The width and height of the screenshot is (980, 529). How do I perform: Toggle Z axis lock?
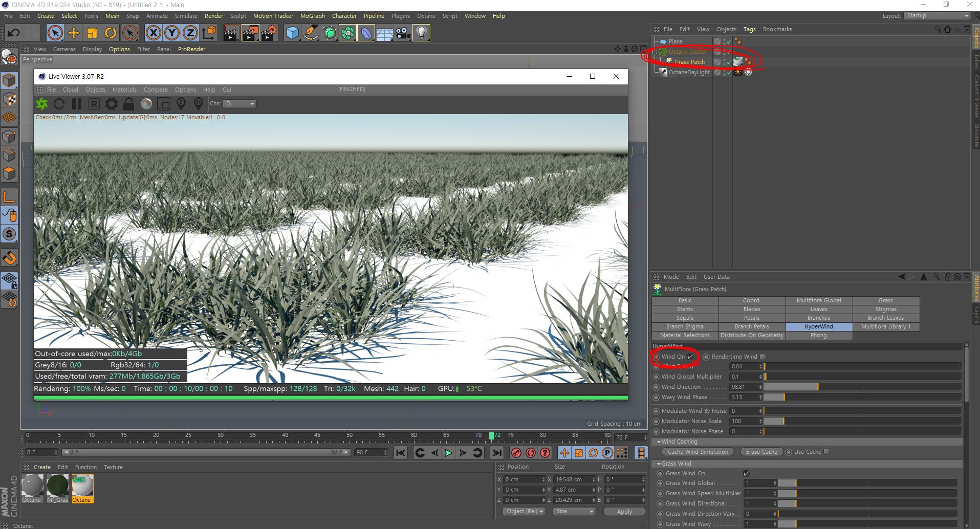[190, 33]
